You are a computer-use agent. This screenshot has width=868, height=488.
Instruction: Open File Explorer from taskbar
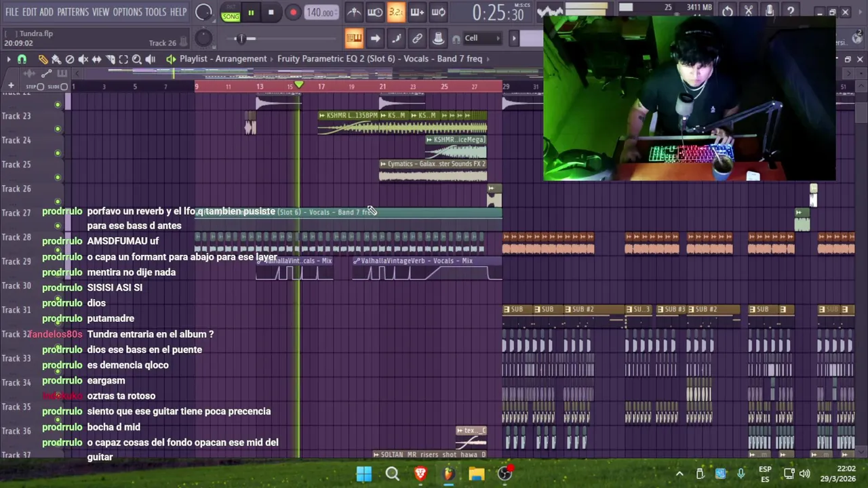pos(477,474)
